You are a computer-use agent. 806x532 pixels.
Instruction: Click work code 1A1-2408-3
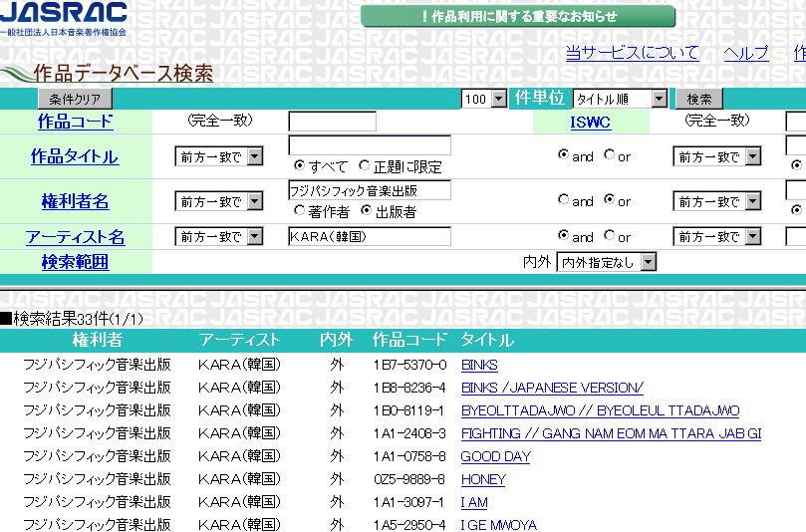click(409, 433)
